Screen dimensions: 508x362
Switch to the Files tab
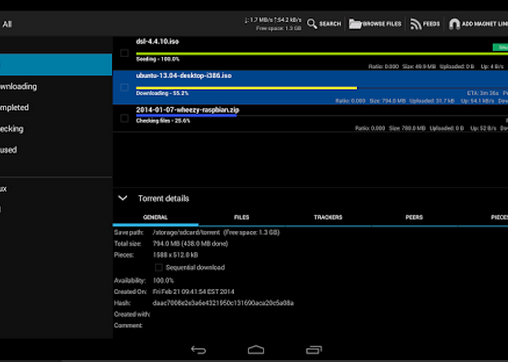[x=242, y=217]
